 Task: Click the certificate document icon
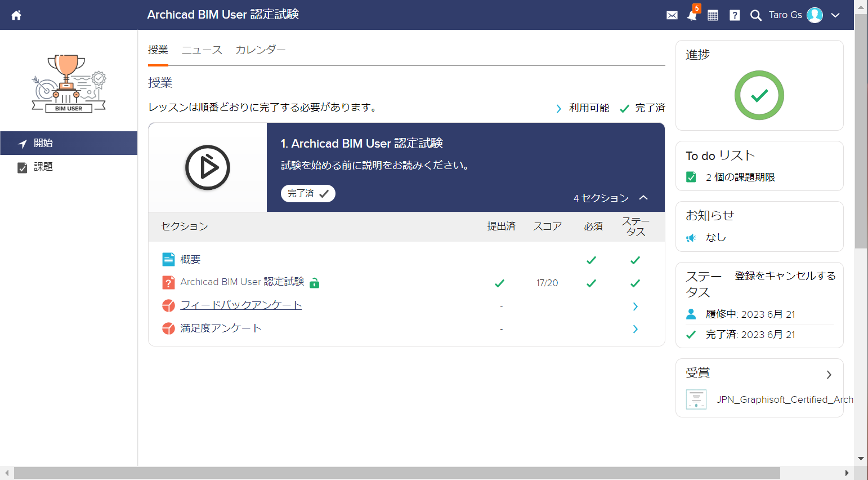point(696,399)
